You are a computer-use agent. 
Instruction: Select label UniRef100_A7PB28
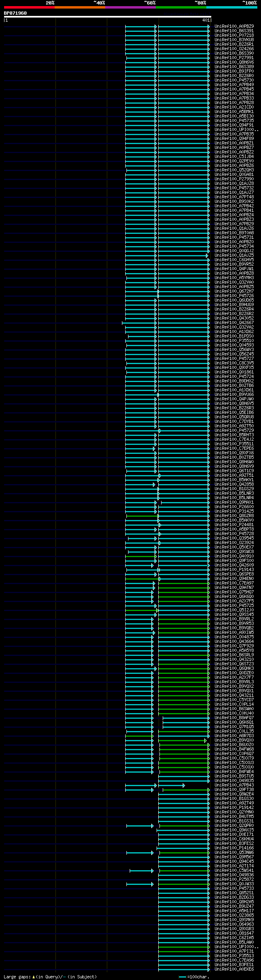[x=234, y=102]
